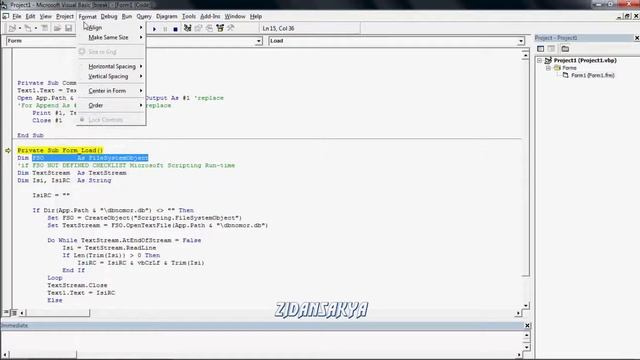Open the View menu
640x360 pixels.
click(x=45, y=16)
